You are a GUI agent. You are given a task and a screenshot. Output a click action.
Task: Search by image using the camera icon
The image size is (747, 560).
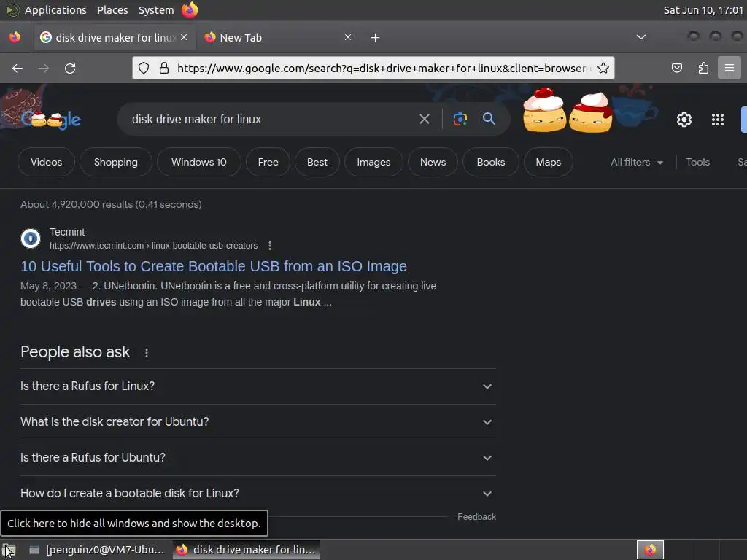(460, 119)
